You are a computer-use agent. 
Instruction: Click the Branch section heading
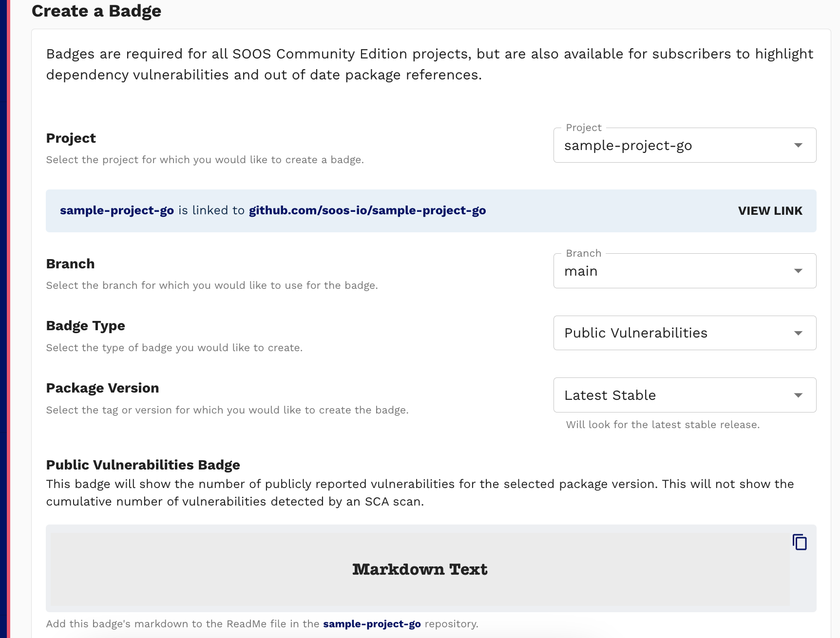[71, 263]
